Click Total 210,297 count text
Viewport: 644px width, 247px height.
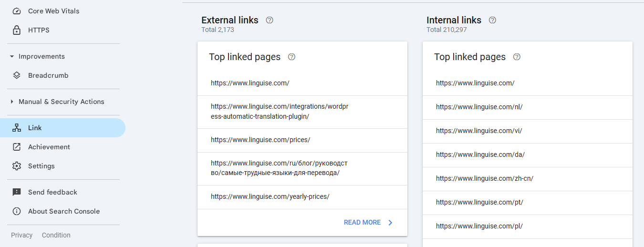click(447, 30)
